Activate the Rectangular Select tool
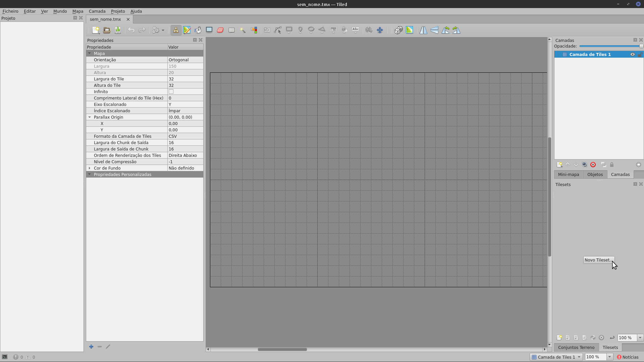 pos(231,30)
